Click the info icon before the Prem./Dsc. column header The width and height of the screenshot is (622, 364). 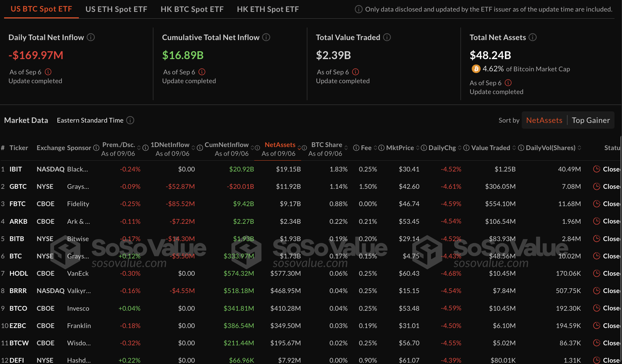96,148
